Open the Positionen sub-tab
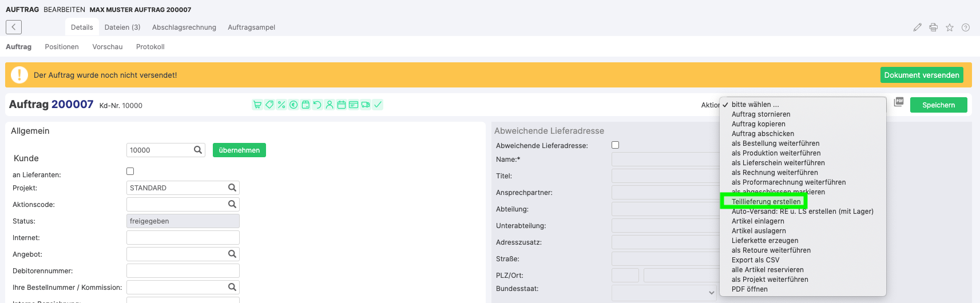This screenshot has height=303, width=980. (x=62, y=47)
